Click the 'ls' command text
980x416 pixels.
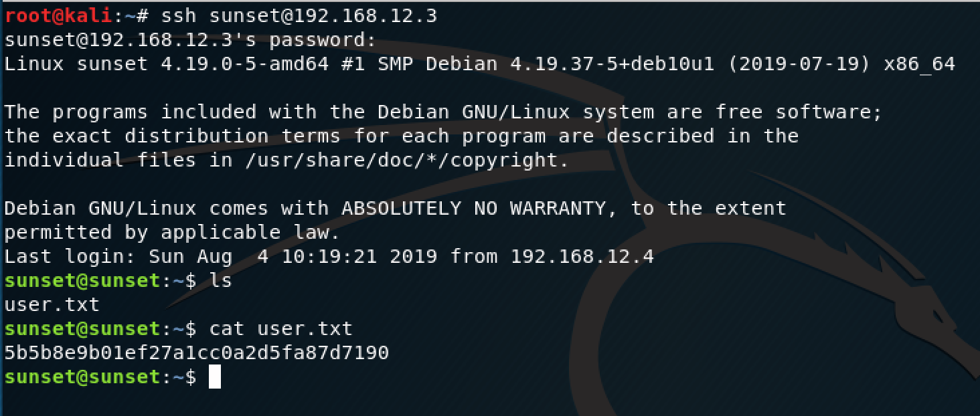[x=221, y=280]
